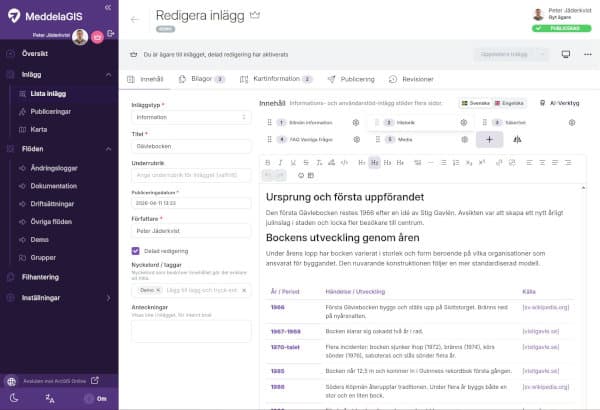Open settings gear for page 2 Historik
600x410 pixels.
pyautogui.click(x=464, y=123)
